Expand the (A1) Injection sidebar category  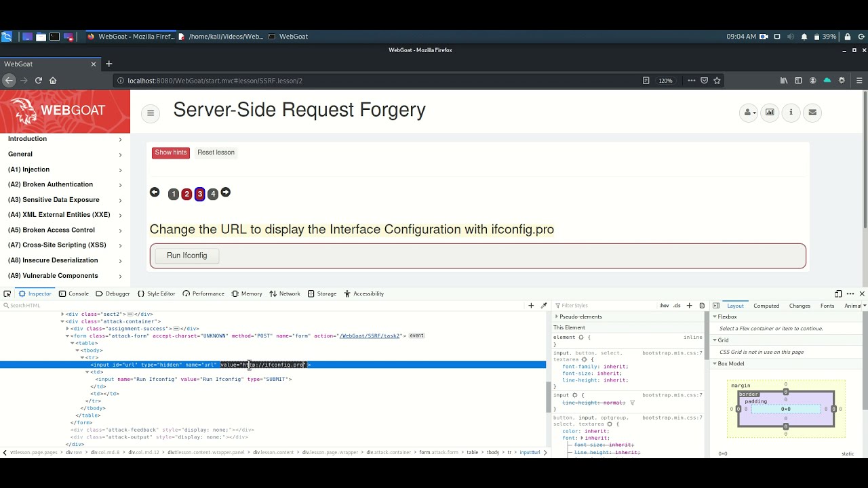(x=65, y=169)
